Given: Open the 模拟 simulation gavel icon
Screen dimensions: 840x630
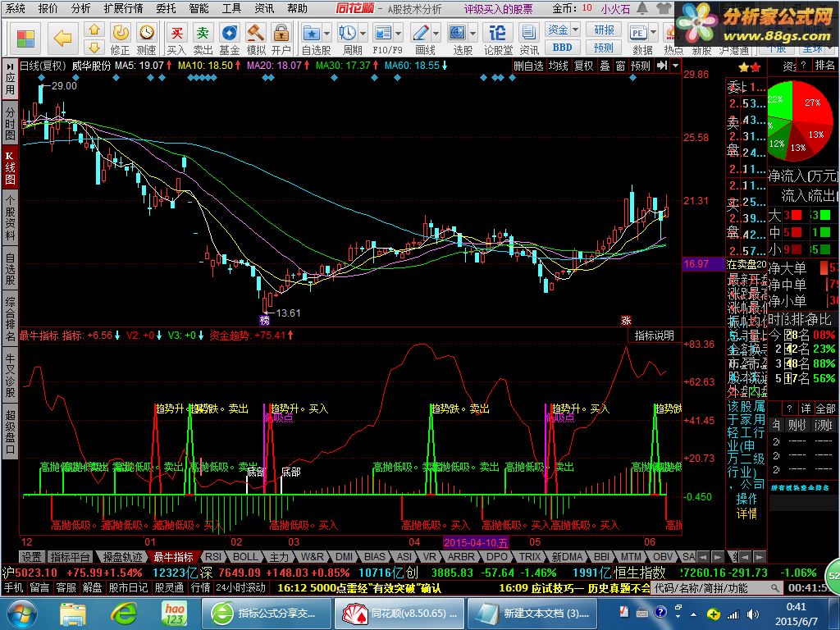Looking at the screenshot, I should coord(256,39).
